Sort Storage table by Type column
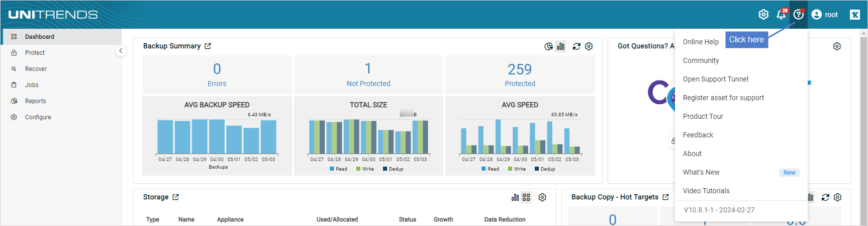 pyautogui.click(x=153, y=219)
